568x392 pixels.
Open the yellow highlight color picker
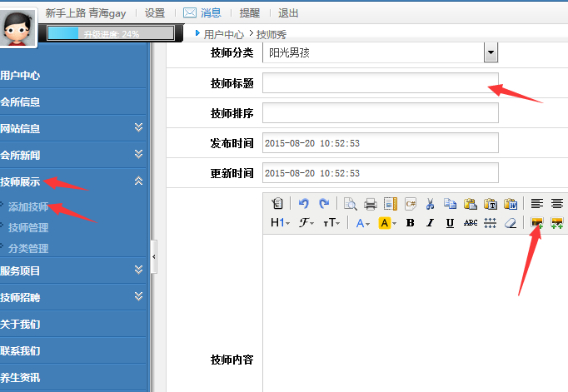pyautogui.click(x=387, y=223)
